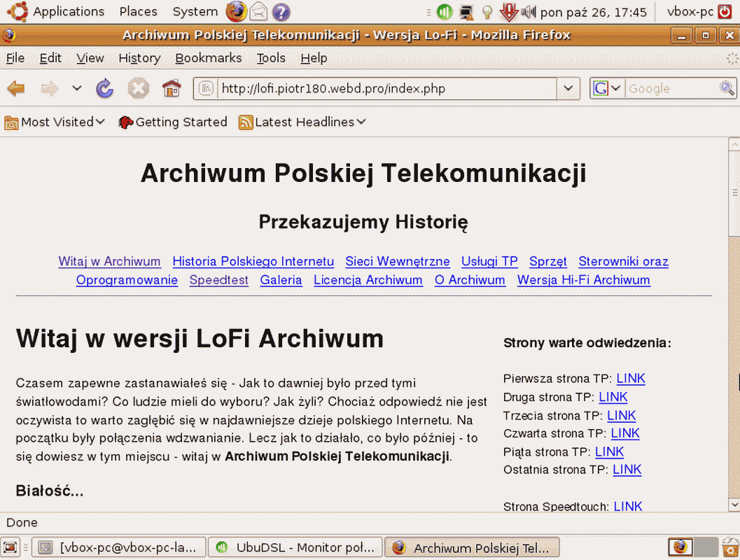Click the lightbulb tray icon

[x=487, y=11]
